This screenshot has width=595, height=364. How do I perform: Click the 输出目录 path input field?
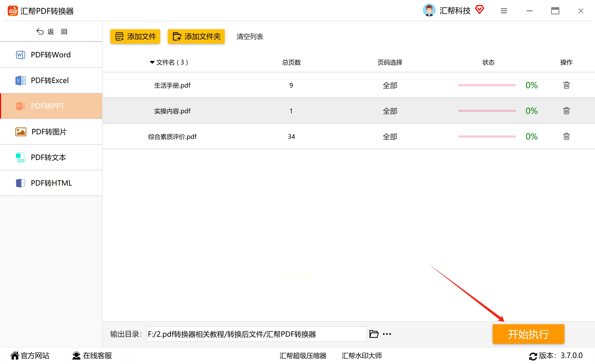[x=256, y=334]
